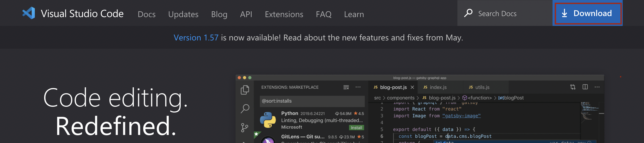Click the green maximize dot of mockup window
Viewport: 644px width, 143px height.
(x=250, y=78)
